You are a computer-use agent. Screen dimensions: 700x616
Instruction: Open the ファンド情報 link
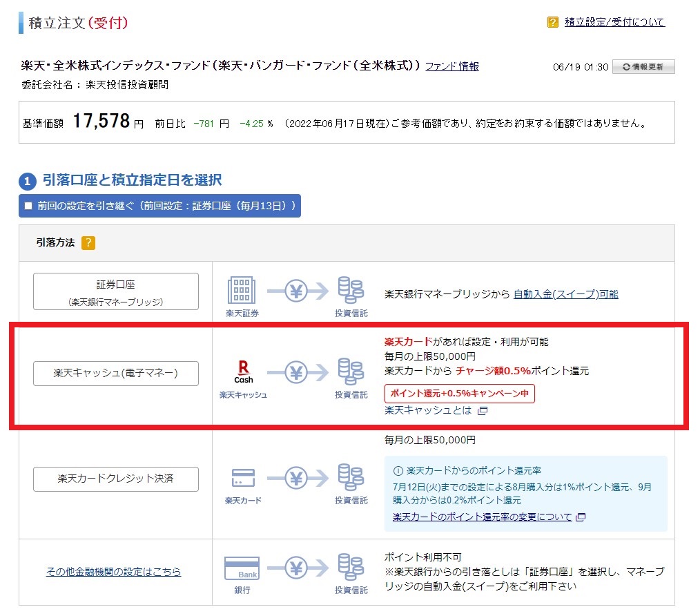tap(451, 66)
